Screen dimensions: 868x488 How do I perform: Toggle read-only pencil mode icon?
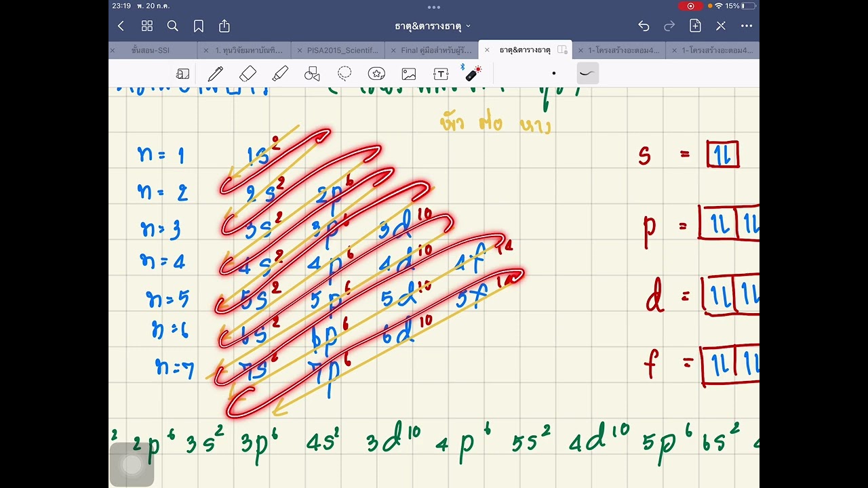tap(721, 26)
